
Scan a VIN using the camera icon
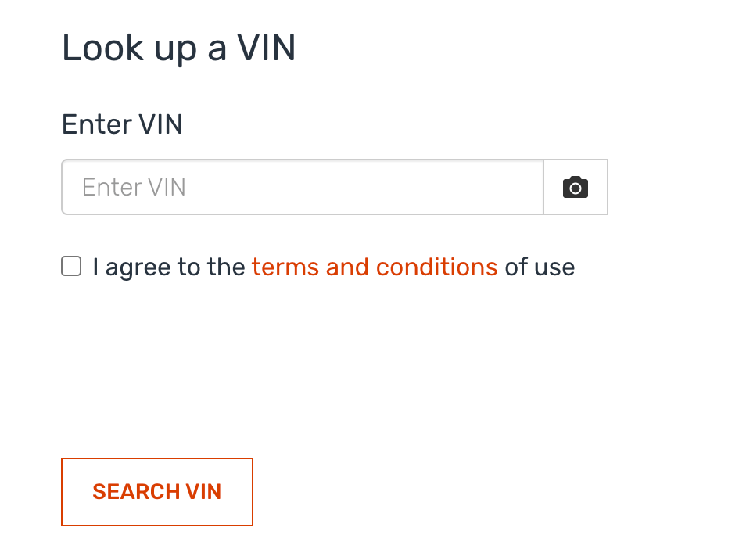(576, 187)
